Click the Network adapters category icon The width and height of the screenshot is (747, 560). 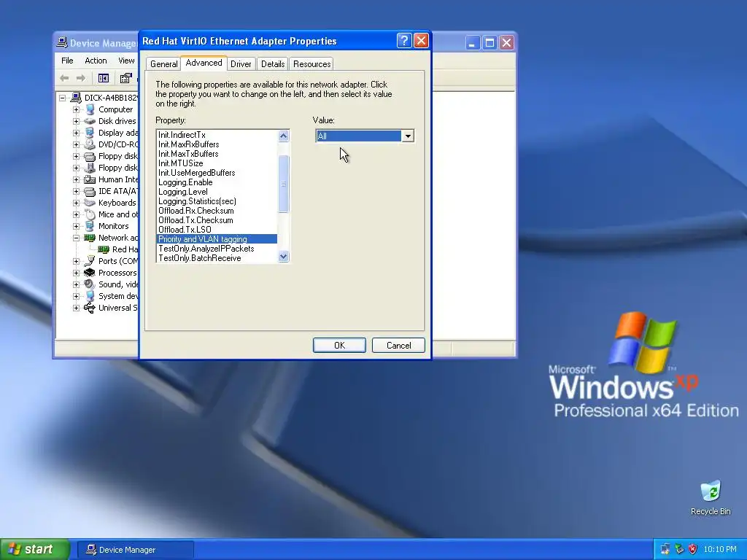click(x=90, y=238)
